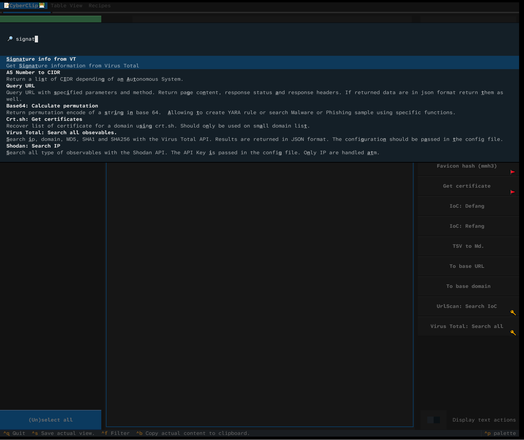Select Signature info from VT command
The image size is (524, 440).
[x=259, y=62]
